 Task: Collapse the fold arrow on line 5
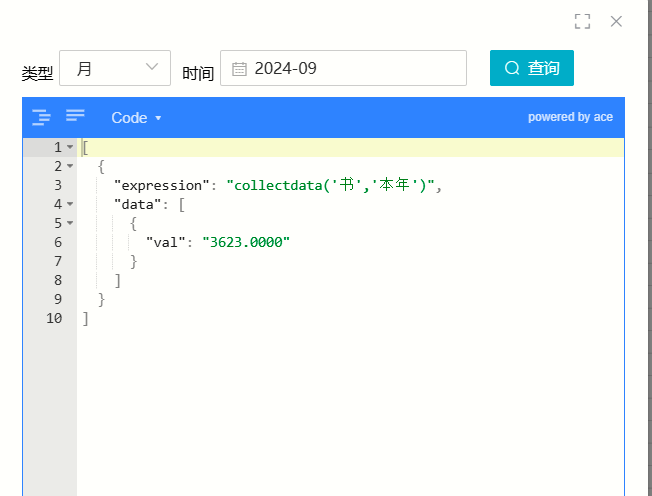pos(70,223)
